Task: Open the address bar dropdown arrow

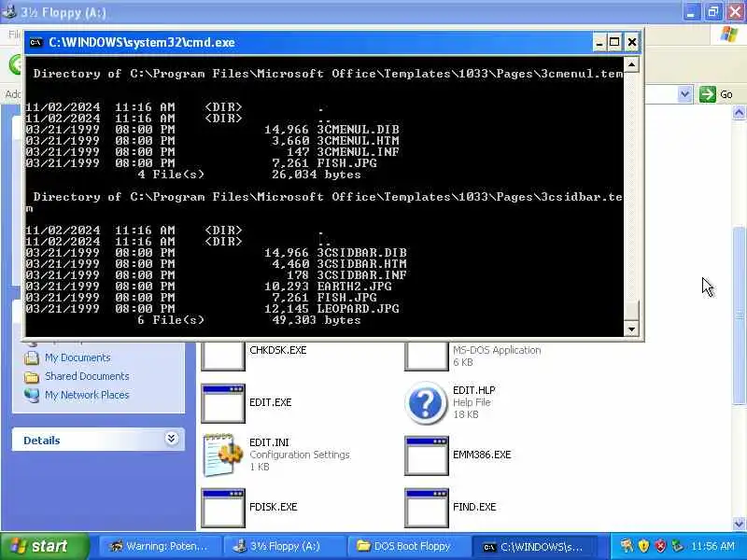Action: click(684, 94)
